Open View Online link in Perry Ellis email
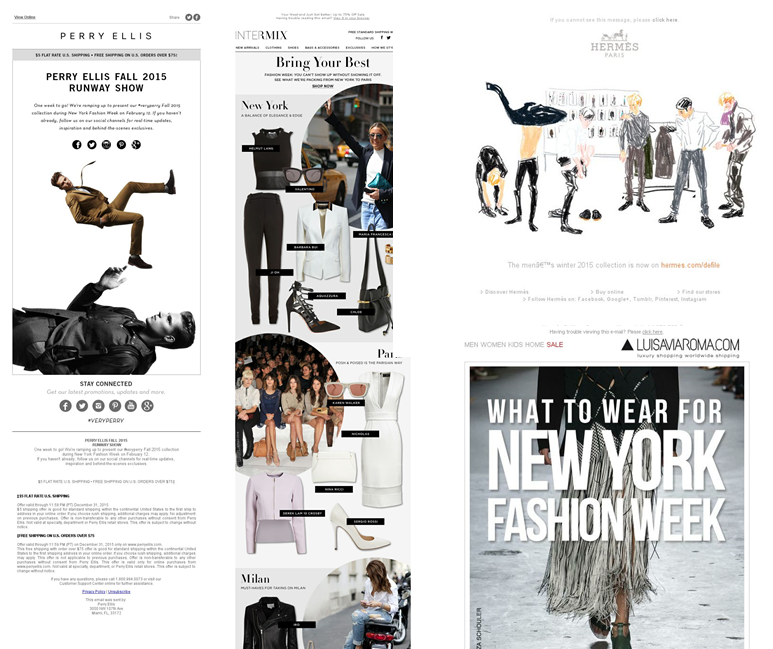The image size is (773, 649). 25,17
